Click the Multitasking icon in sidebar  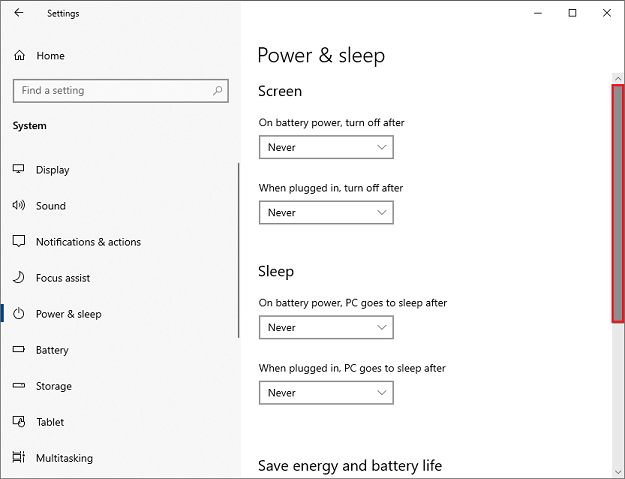pos(19,458)
